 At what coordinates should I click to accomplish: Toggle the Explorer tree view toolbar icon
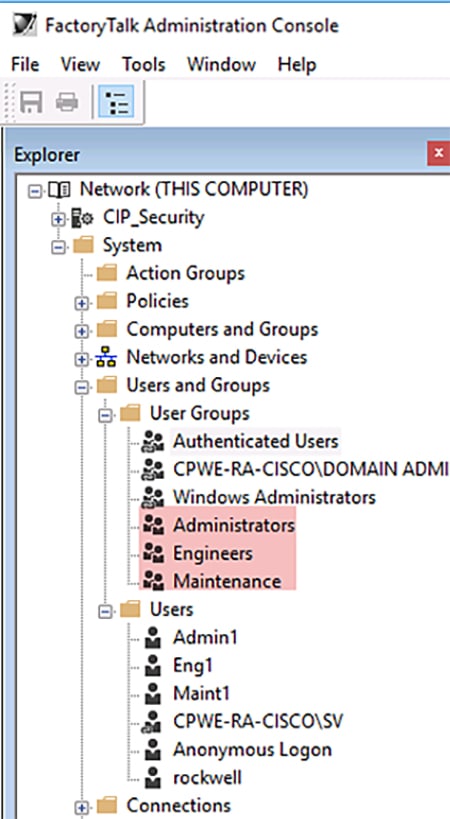pyautogui.click(x=116, y=101)
